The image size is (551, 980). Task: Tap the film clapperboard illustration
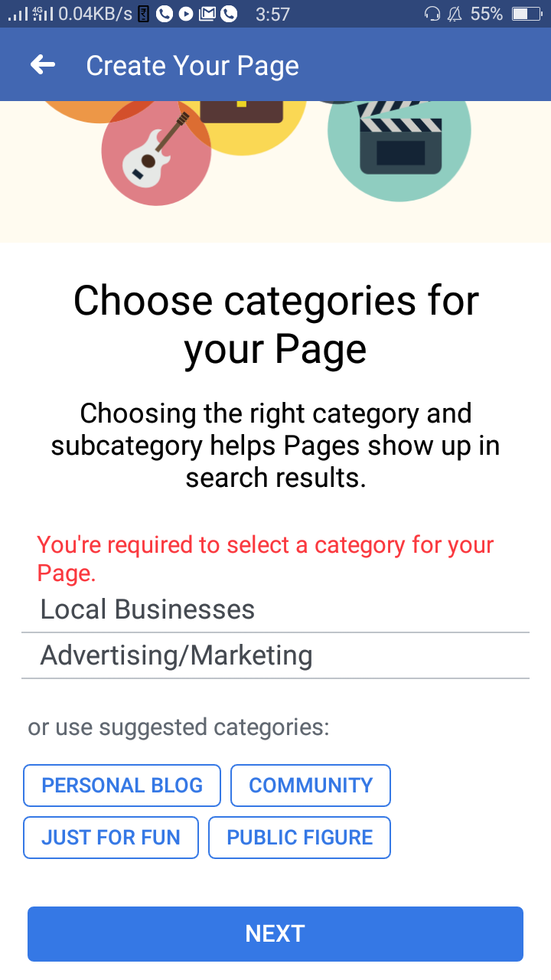coord(399,138)
